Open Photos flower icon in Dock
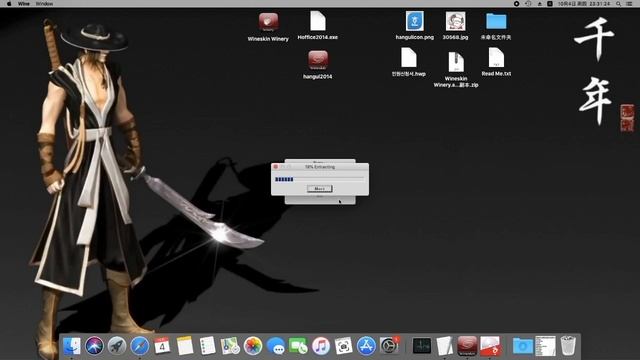The width and height of the screenshot is (640, 360). 253,346
